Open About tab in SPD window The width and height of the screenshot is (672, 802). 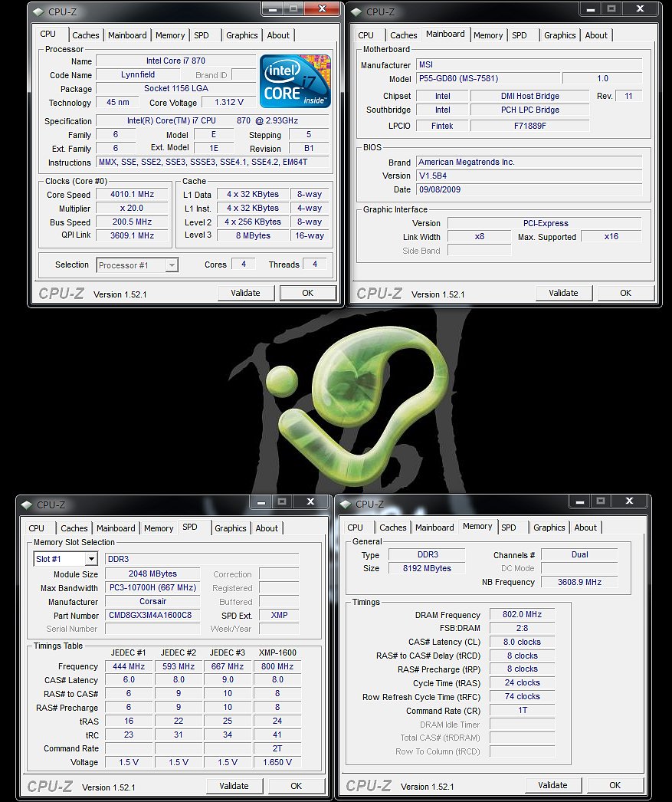(x=267, y=528)
